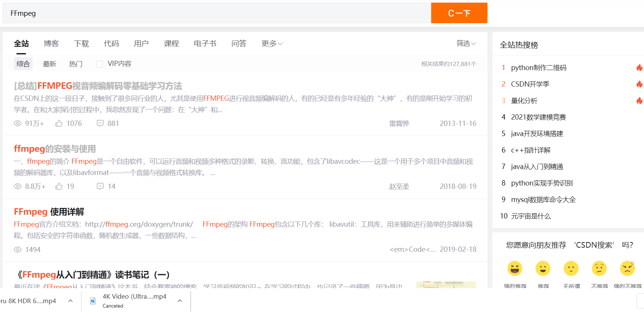The width and height of the screenshot is (644, 314).
Task: Switch to the 代码 tab
Action: pos(111,43)
